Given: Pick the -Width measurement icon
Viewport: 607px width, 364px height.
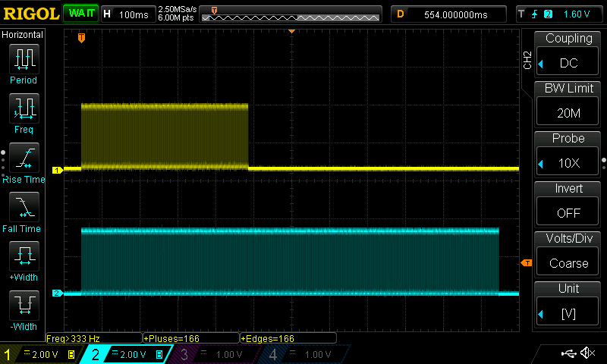Looking at the screenshot, I should click(24, 306).
